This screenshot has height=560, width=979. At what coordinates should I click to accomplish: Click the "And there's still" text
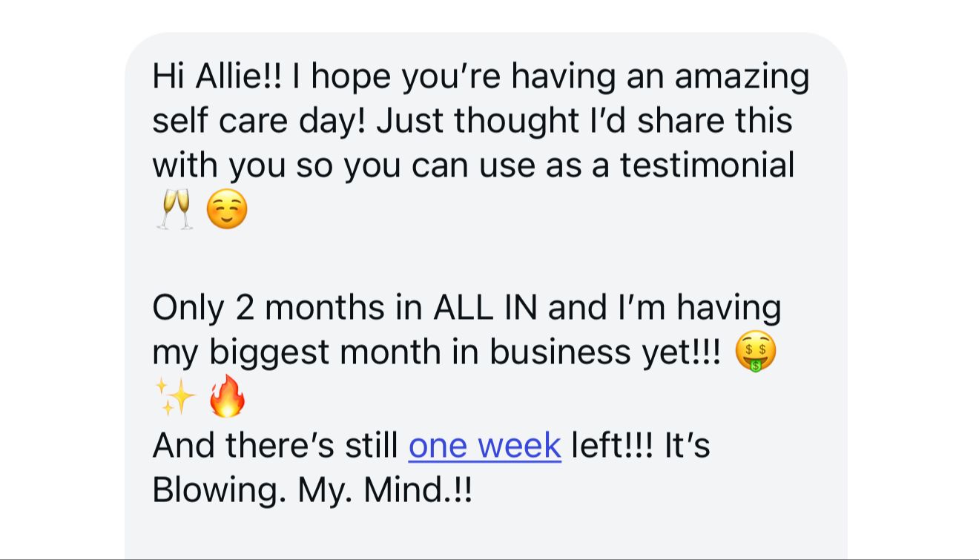point(276,445)
